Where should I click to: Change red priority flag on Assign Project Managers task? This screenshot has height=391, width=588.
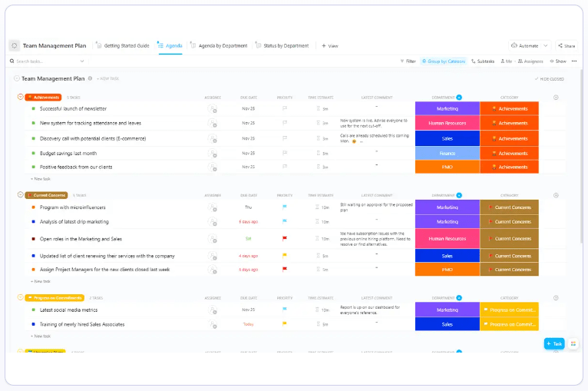click(x=285, y=269)
